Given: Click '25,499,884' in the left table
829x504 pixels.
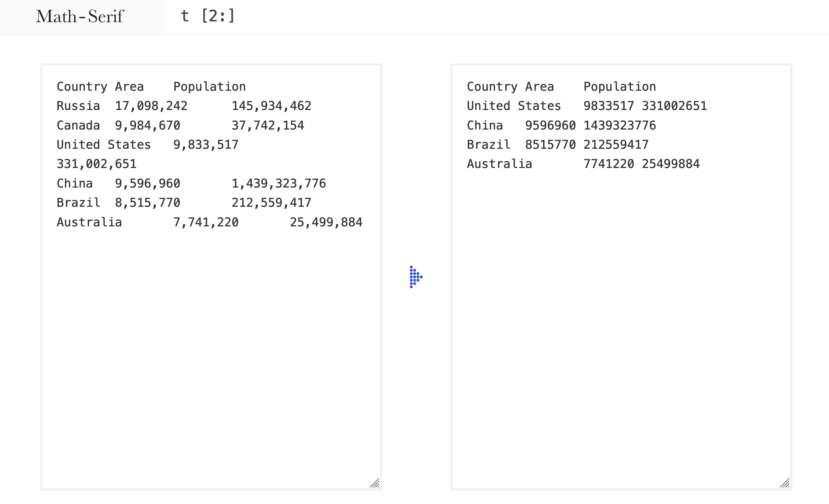Looking at the screenshot, I should point(326,222).
